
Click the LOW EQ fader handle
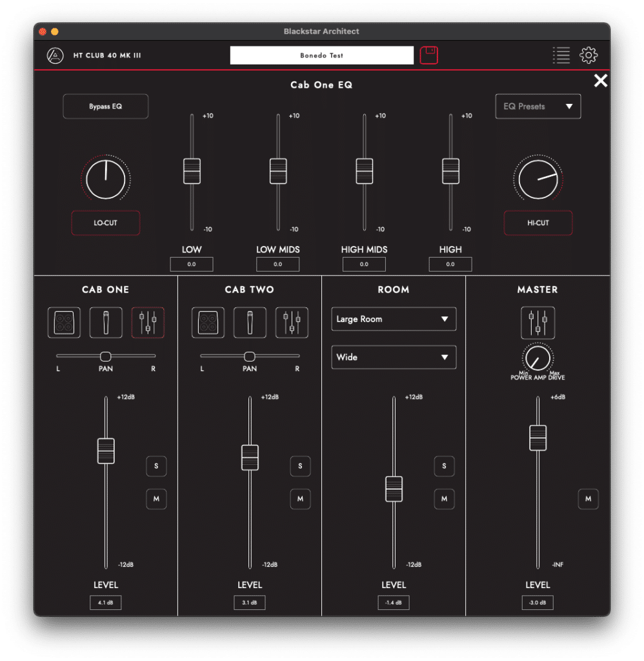pyautogui.click(x=192, y=171)
